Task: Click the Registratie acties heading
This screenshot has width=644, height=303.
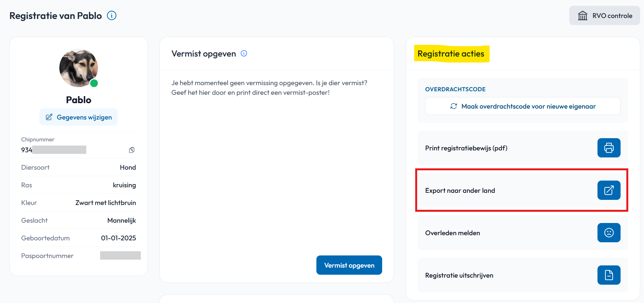Action: click(451, 54)
